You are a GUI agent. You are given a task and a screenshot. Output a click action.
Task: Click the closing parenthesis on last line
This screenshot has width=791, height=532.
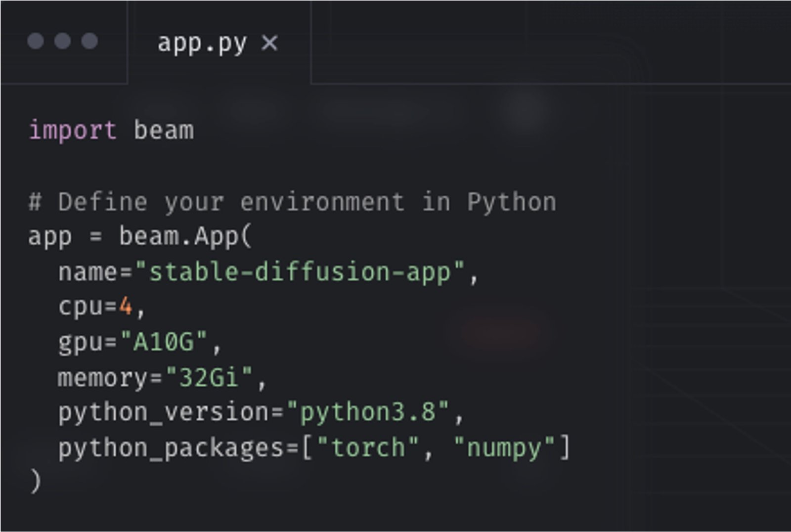coord(35,481)
